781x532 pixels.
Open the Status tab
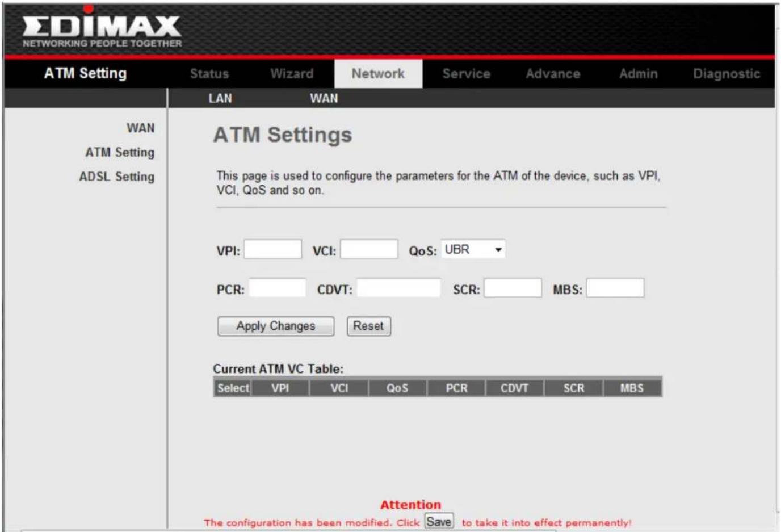click(x=209, y=74)
